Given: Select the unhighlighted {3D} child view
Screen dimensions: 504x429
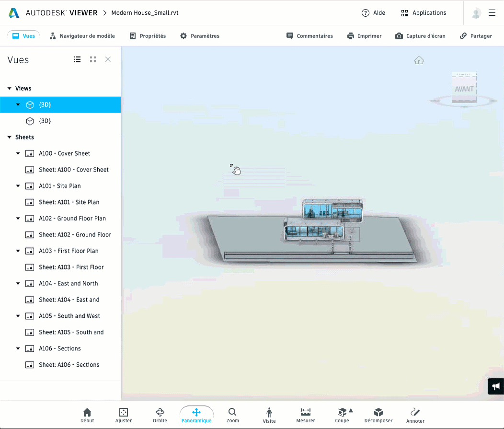Looking at the screenshot, I should click(60, 121).
